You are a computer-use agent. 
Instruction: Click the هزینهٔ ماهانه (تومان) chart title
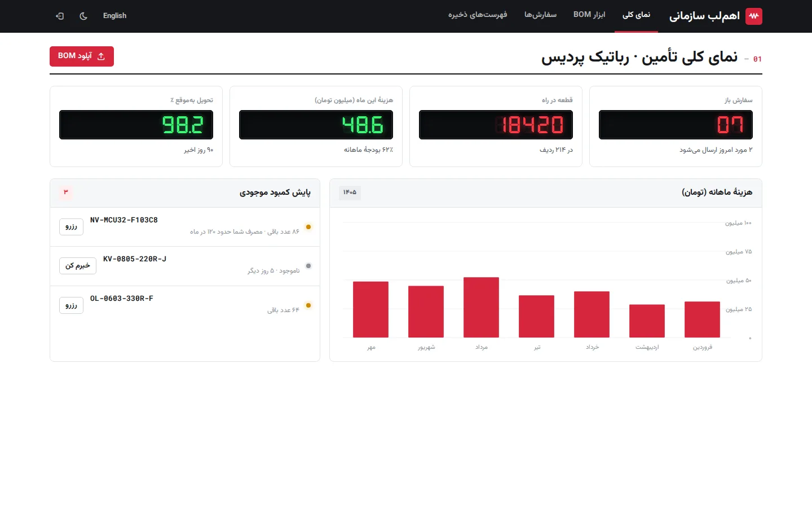717,192
